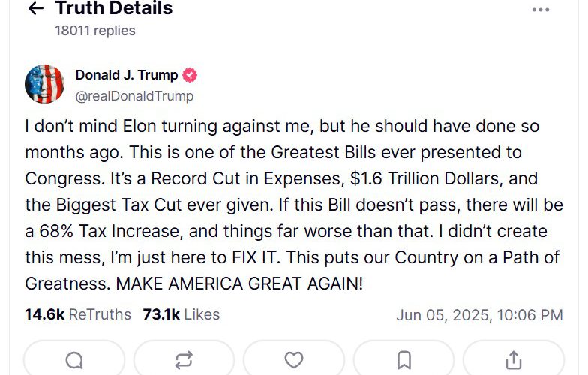This screenshot has height=375, width=588.
Task: ReTruth this post using the arrows icon
Action: (x=184, y=360)
